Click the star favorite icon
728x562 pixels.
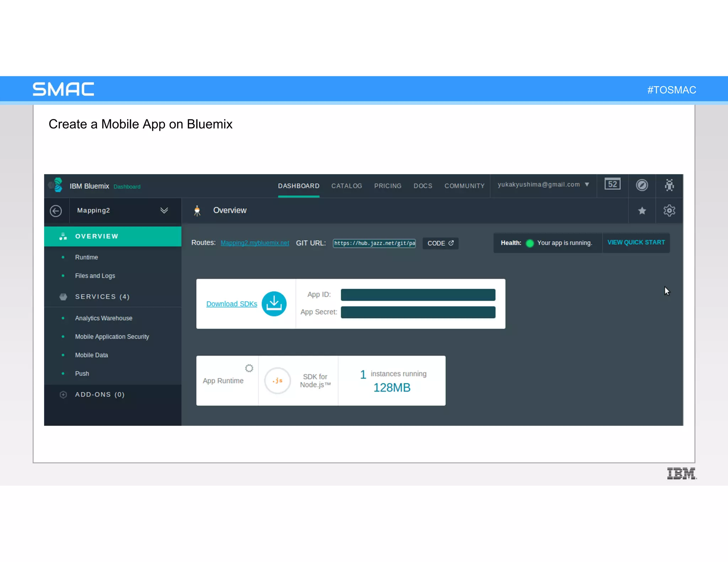642,211
